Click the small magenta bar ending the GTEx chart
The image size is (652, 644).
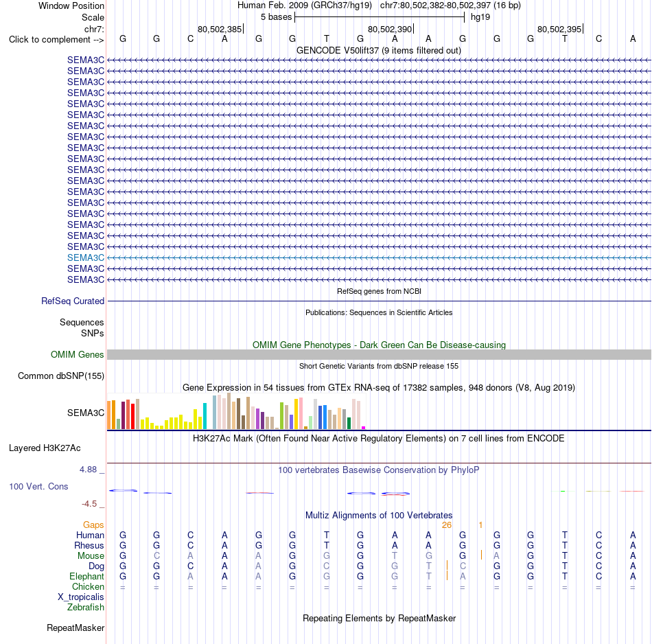pos(364,428)
